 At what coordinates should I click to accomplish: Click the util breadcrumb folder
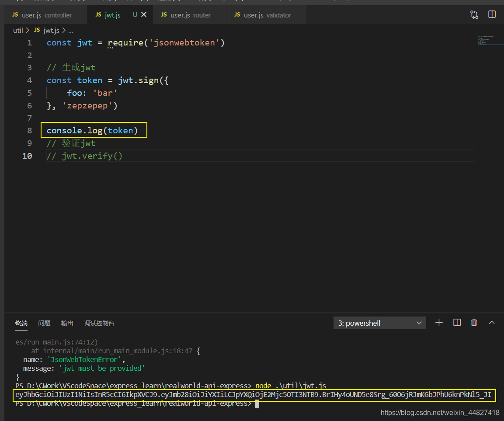click(18, 31)
